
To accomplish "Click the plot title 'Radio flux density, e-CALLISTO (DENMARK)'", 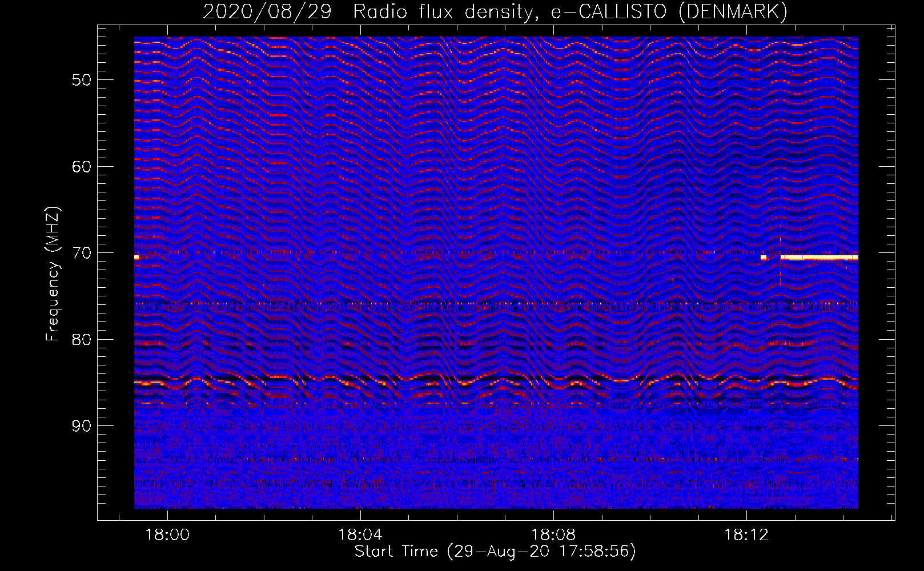I will [x=571, y=12].
